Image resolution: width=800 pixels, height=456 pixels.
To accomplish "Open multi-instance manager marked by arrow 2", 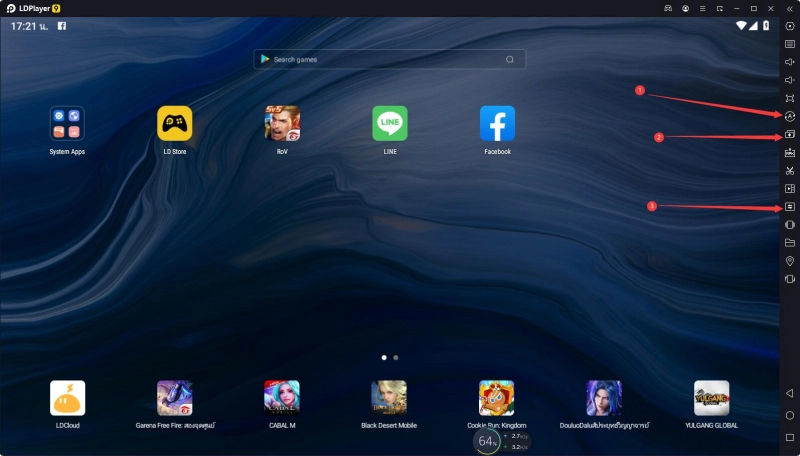I will [x=789, y=134].
